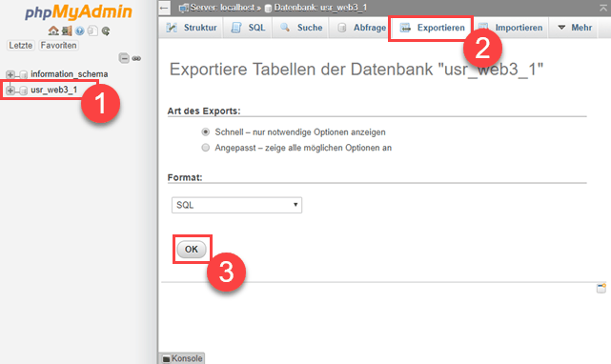The height and width of the screenshot is (364, 611).
Task: Open the Importieren tab
Action: click(x=511, y=28)
